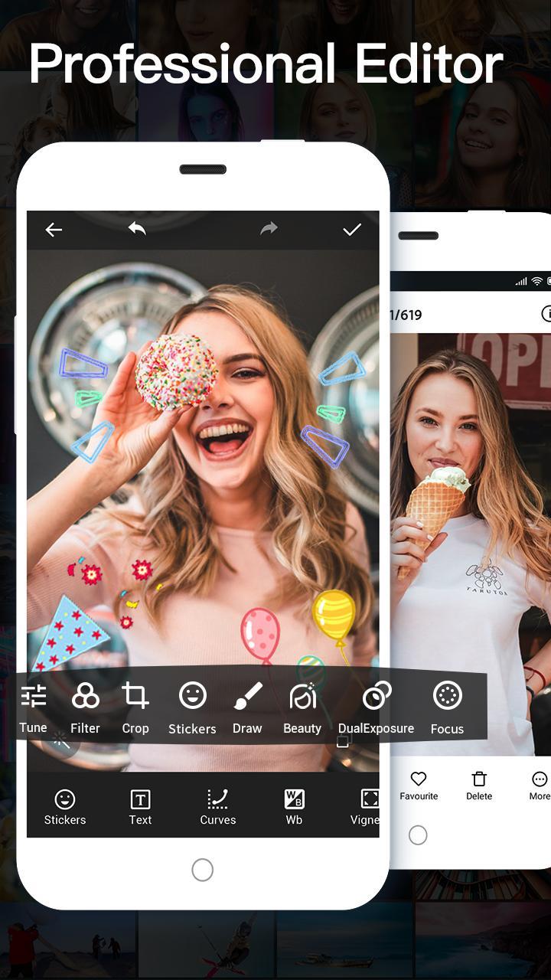The image size is (551, 980).
Task: Open the Beauty tool
Action: [302, 707]
